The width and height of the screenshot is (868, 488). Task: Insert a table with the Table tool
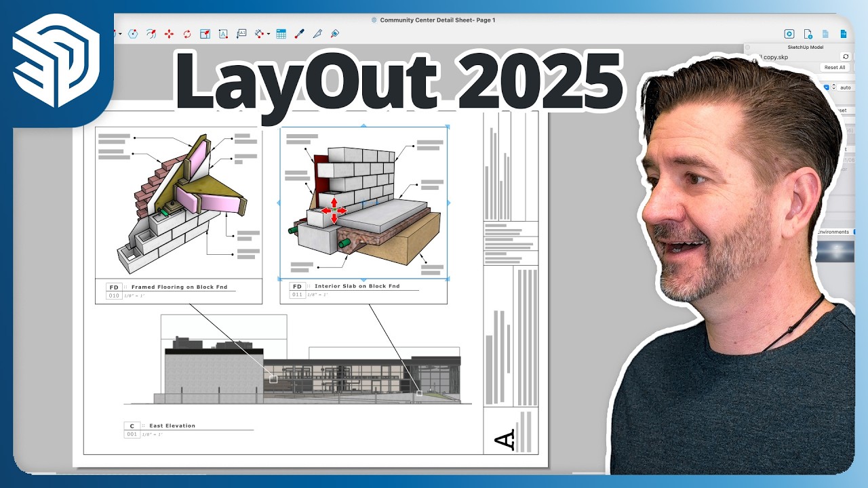281,33
